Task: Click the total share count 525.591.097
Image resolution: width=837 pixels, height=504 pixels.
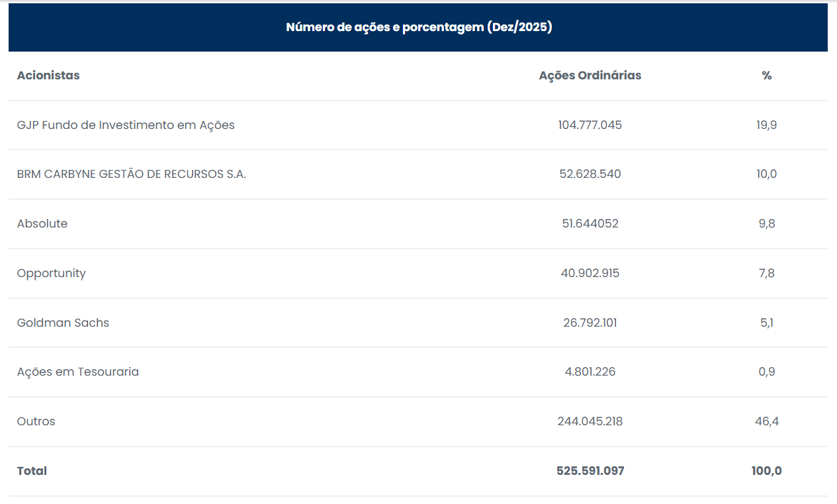Action: tap(590, 471)
